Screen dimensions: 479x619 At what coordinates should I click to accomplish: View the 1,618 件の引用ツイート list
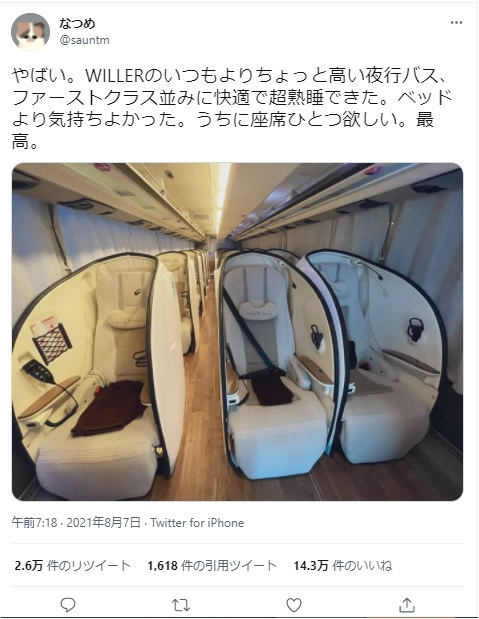pyautogui.click(x=212, y=566)
